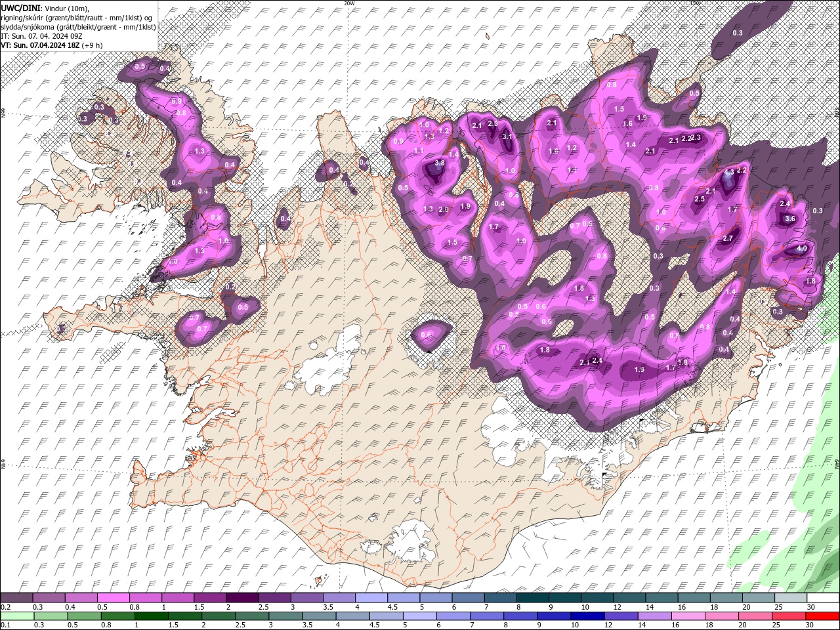The height and width of the screenshot is (630, 840).
Task: Click the 4.3 snowfall value on the map
Action: [x=729, y=172]
